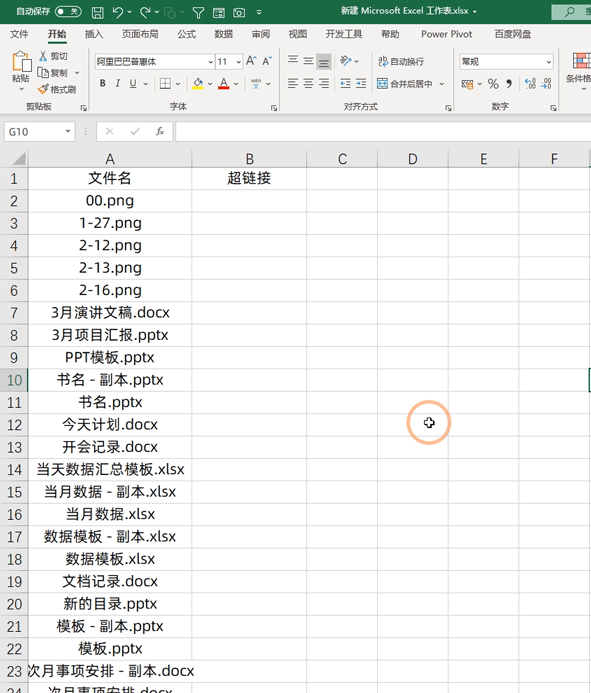Click into the formula bar field
This screenshot has width=591, height=693.
[x=383, y=132]
